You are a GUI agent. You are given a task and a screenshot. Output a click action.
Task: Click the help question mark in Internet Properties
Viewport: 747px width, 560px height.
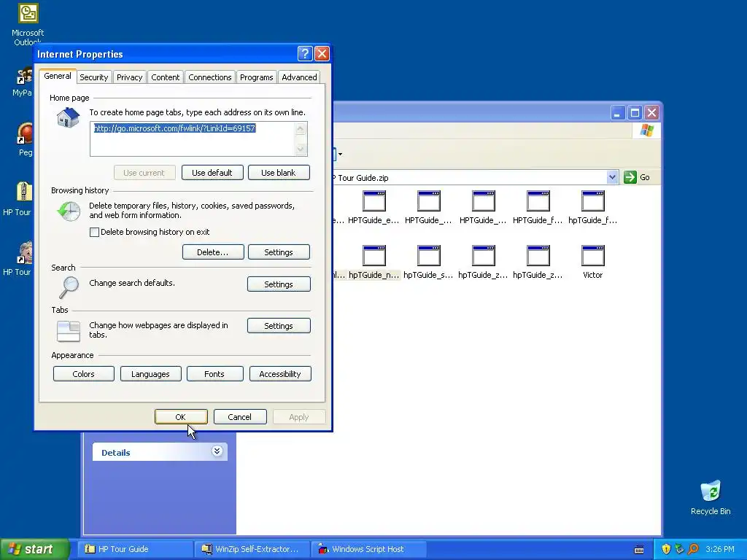(305, 53)
